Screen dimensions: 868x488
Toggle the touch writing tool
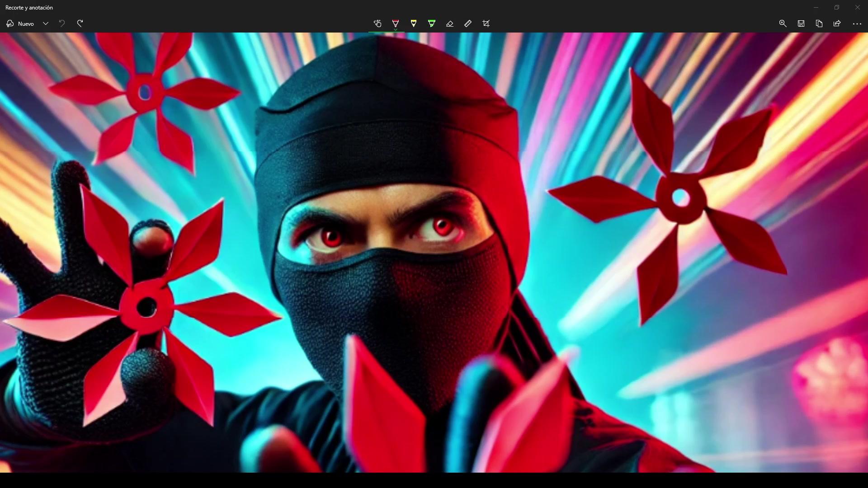(x=377, y=23)
